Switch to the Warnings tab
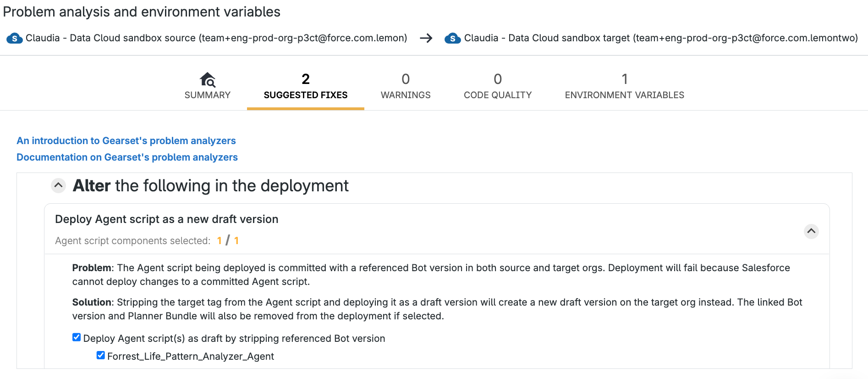The height and width of the screenshot is (379, 868). point(406,86)
